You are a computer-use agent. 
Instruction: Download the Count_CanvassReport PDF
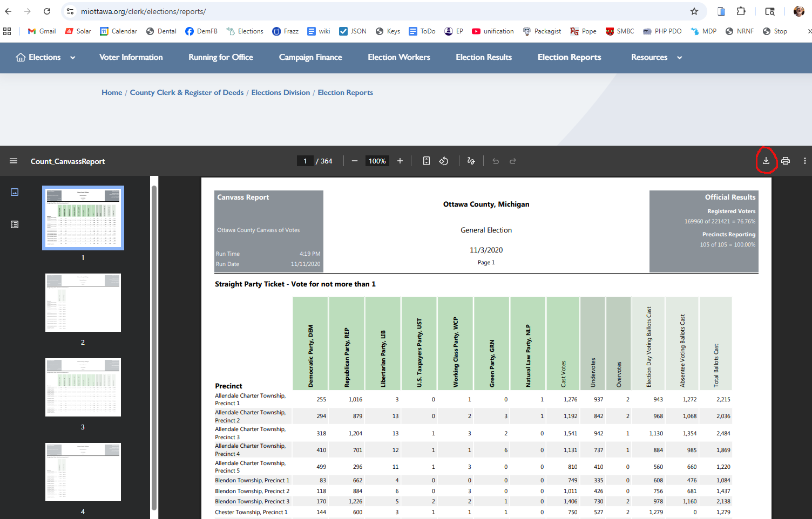point(766,161)
